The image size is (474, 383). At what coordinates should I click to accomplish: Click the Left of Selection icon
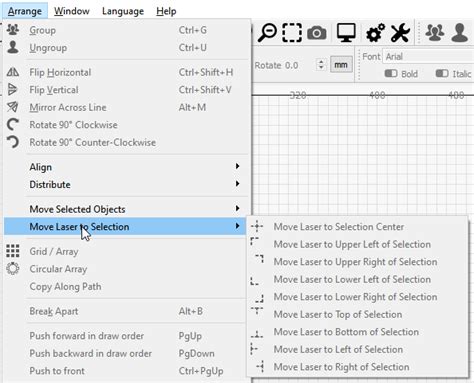tap(254, 349)
